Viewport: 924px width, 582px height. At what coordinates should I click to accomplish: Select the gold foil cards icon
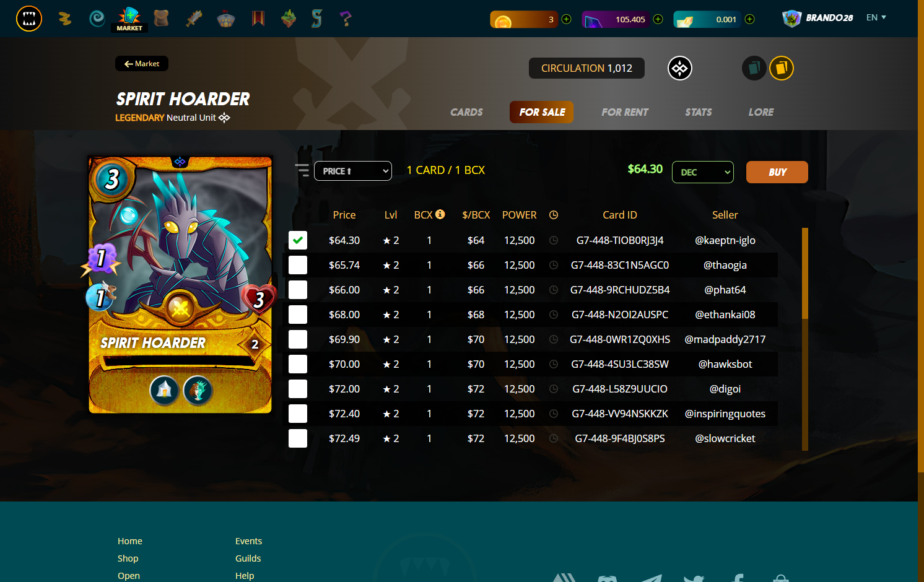(x=782, y=68)
